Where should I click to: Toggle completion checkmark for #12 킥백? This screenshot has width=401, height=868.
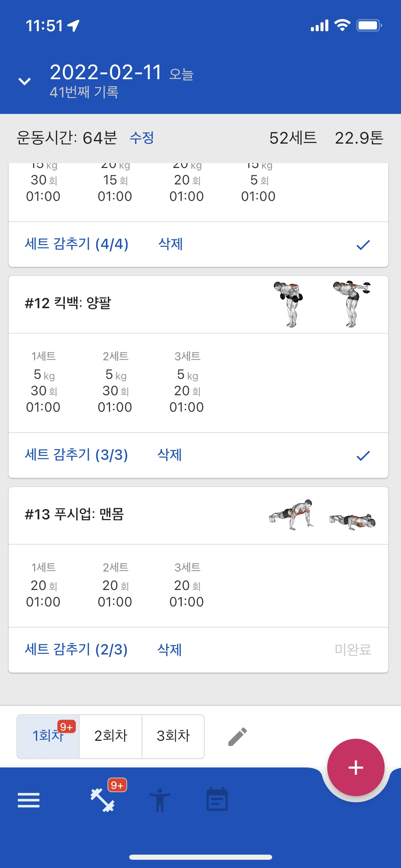click(363, 456)
